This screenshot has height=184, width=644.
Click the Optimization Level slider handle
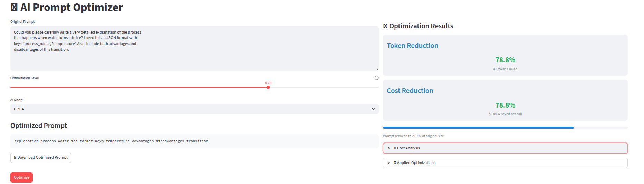point(268,87)
